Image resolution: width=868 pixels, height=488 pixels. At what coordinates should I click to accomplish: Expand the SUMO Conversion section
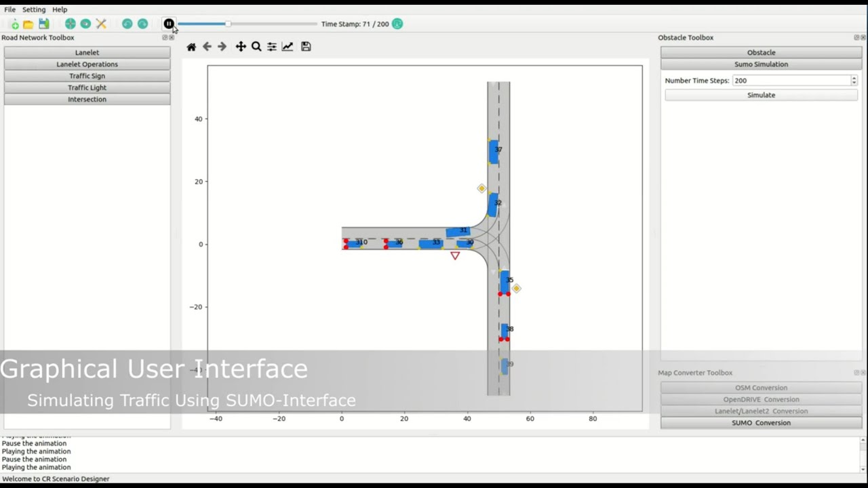point(761,423)
